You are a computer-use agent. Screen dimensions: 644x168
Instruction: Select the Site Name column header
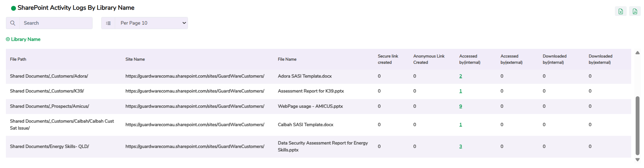(x=135, y=59)
